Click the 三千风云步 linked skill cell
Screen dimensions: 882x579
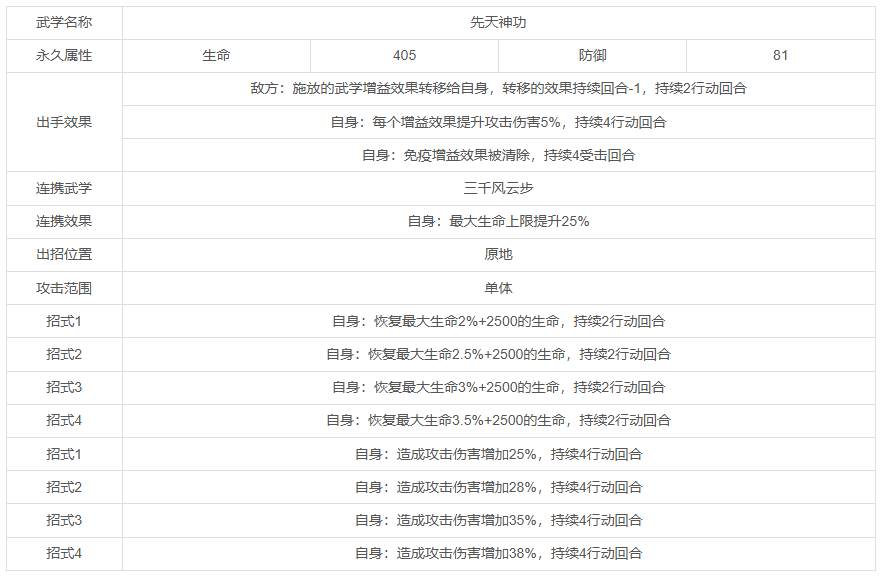(x=498, y=188)
